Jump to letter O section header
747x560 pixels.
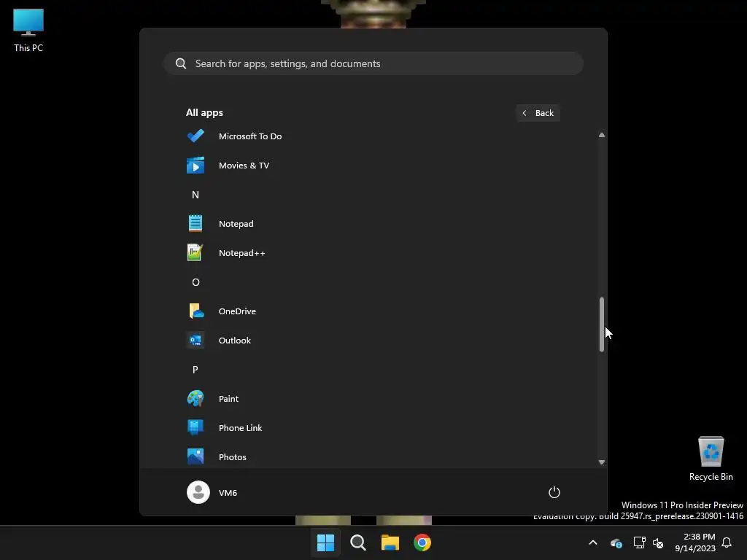(196, 282)
